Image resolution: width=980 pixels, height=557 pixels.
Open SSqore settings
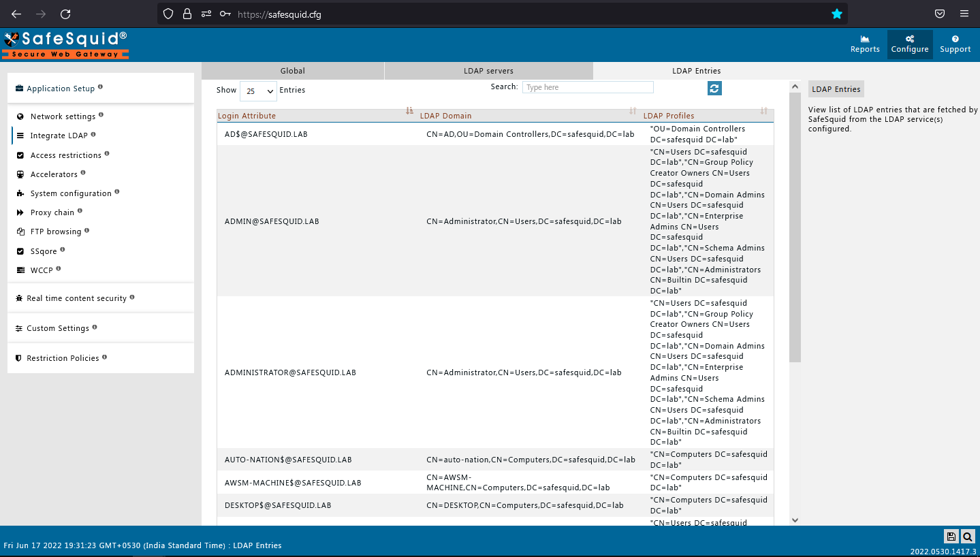[x=44, y=251]
